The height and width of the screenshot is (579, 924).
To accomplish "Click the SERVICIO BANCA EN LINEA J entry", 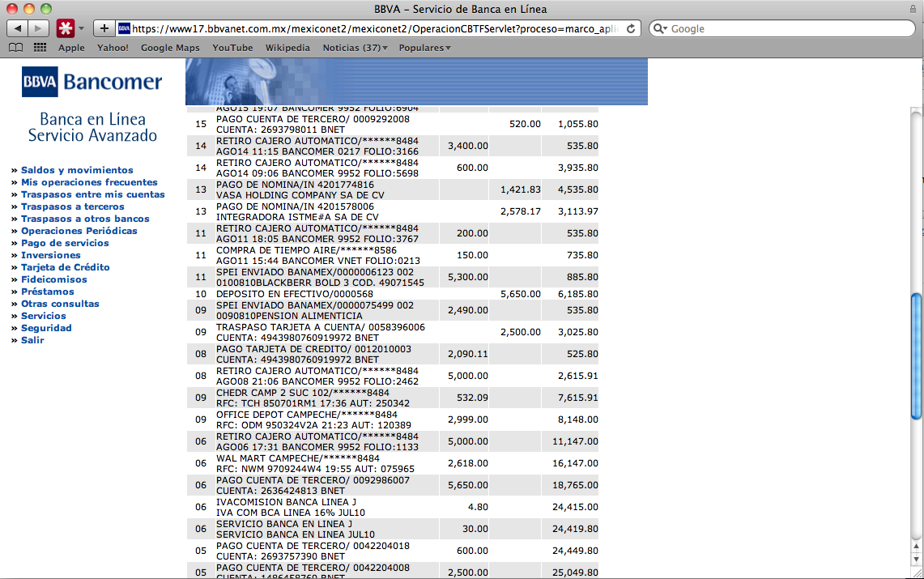I will click(296, 529).
